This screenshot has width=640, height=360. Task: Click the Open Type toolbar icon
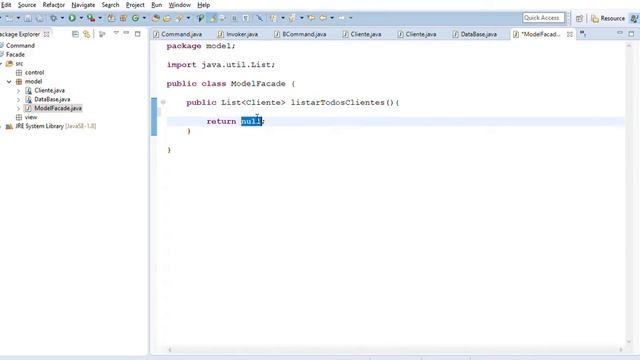(x=156, y=18)
